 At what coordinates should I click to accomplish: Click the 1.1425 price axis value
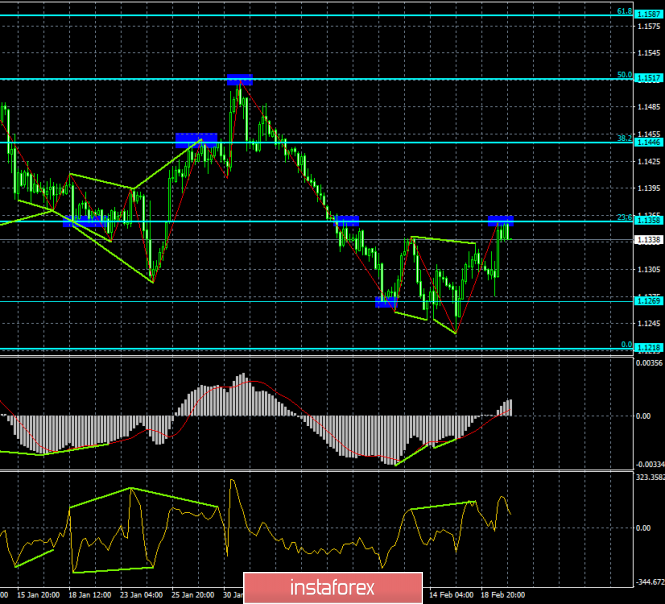(649, 162)
